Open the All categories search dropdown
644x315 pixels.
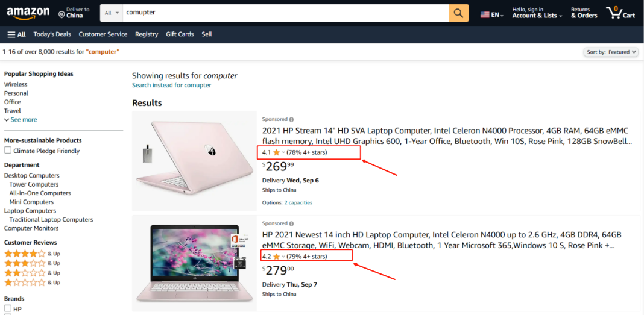(112, 13)
